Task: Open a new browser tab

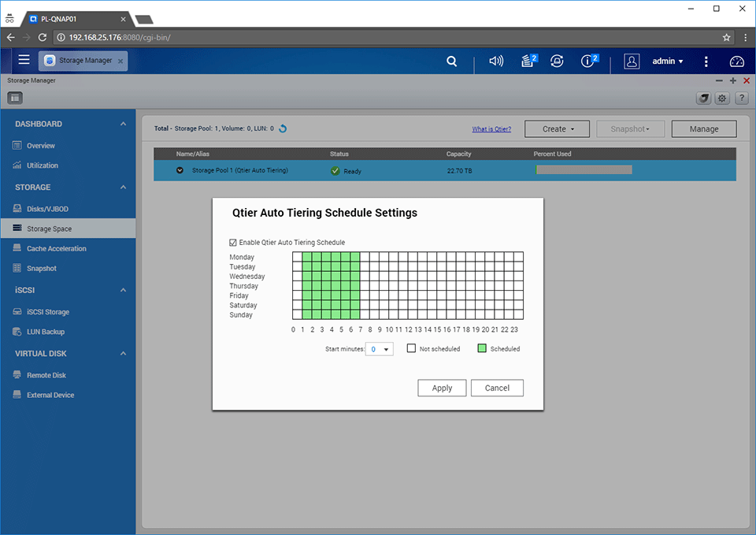Action: [144, 19]
